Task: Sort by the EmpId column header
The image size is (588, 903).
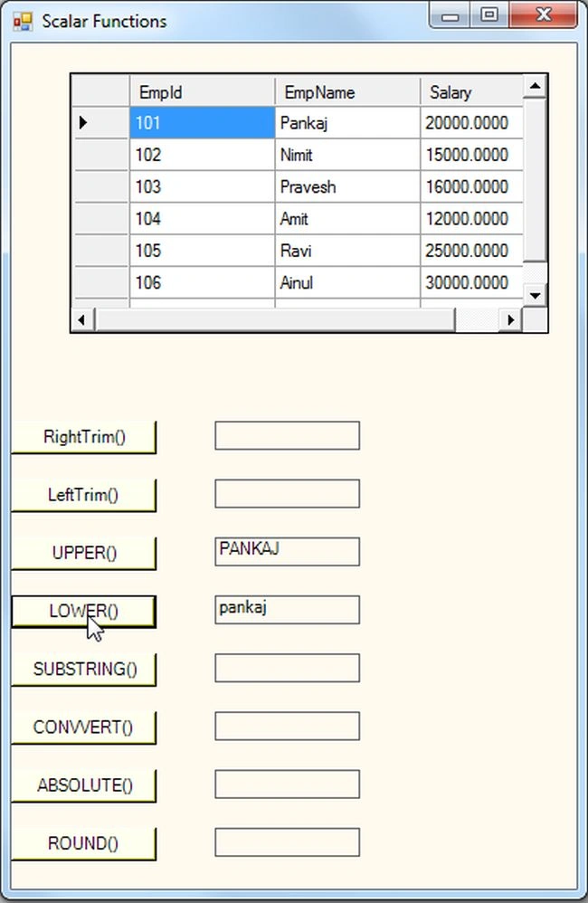Action: (203, 91)
